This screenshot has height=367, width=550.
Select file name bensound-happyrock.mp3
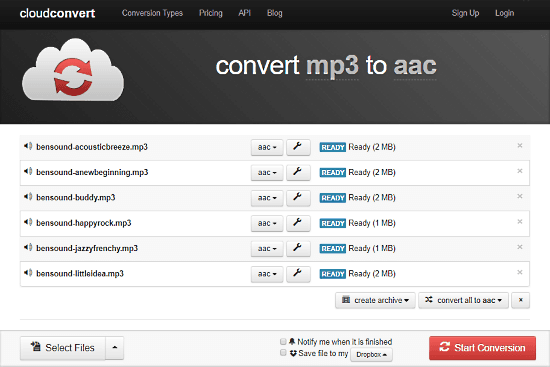84,223
